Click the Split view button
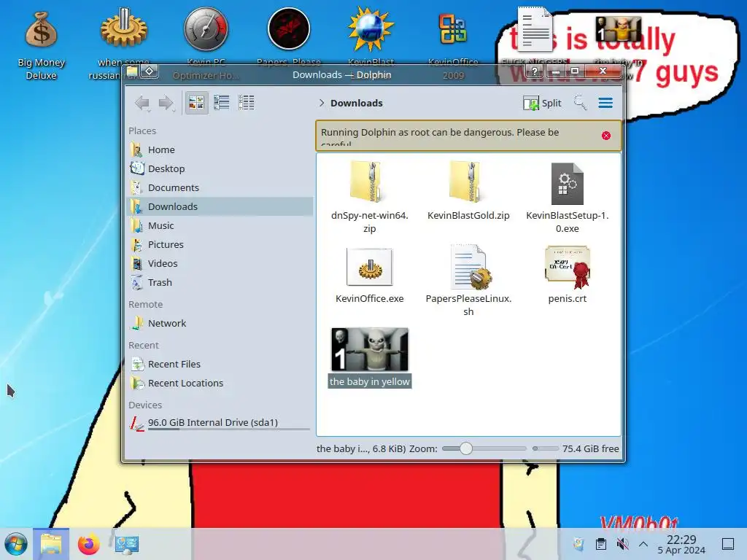The height and width of the screenshot is (560, 747). point(542,103)
